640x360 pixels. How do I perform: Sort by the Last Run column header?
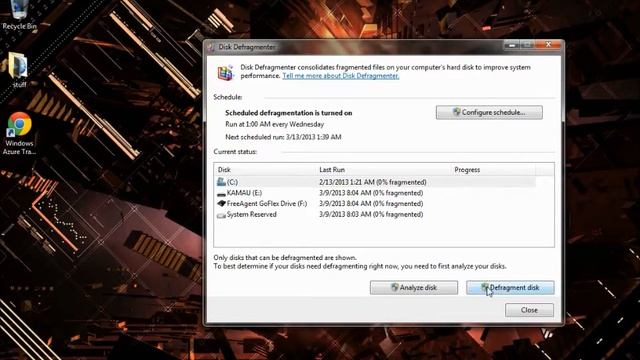tap(384, 170)
